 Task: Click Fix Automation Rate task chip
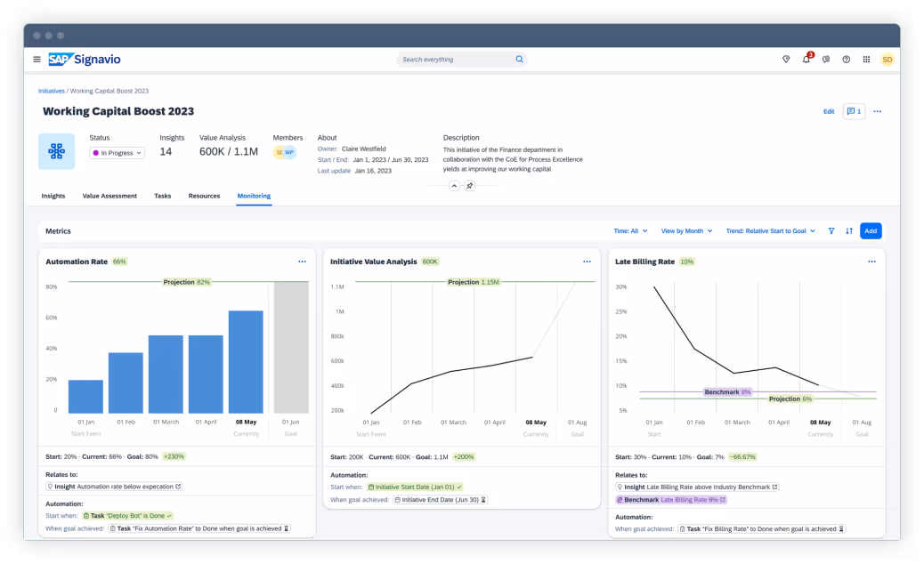pos(199,528)
